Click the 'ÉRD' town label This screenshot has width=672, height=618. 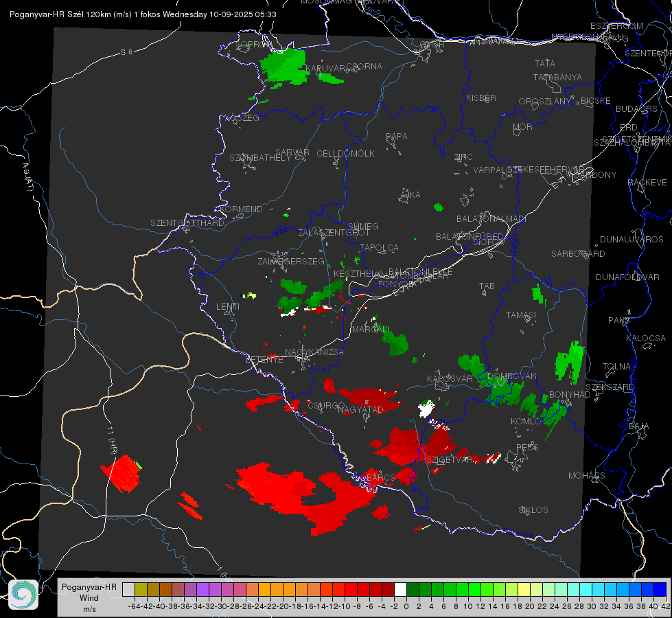point(629,128)
